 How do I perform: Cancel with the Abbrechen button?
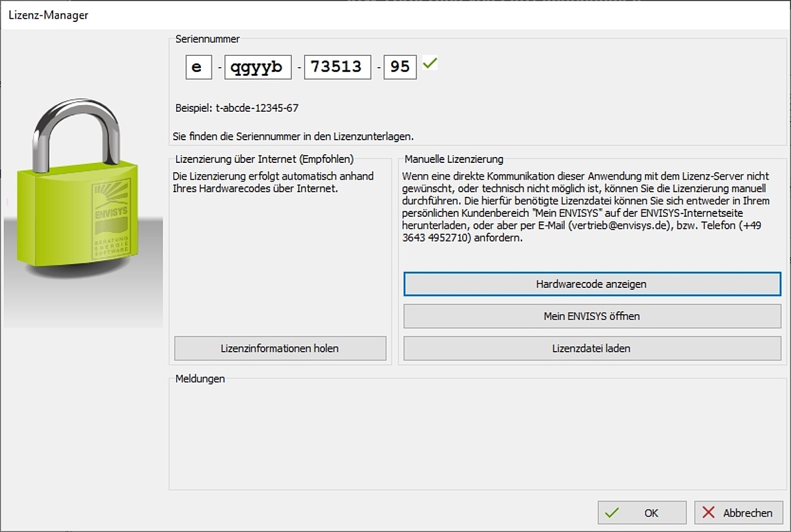tap(738, 513)
